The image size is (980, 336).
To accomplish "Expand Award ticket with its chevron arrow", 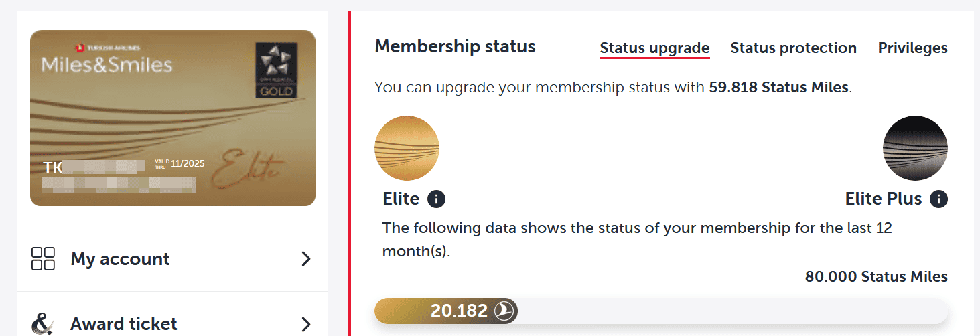I will click(306, 325).
